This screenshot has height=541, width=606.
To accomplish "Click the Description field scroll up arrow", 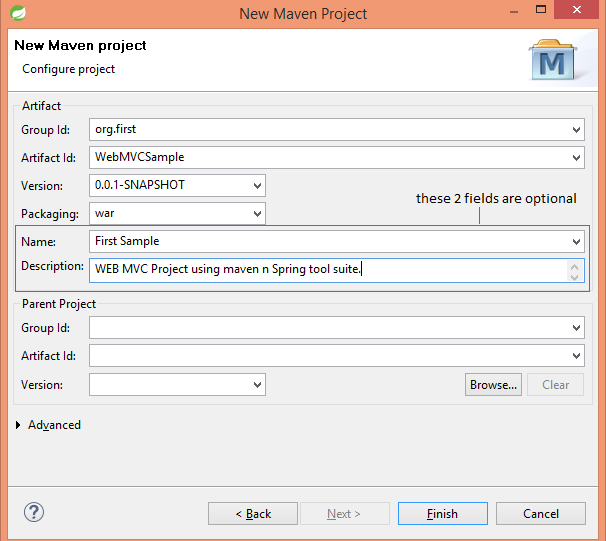I will point(574,266).
